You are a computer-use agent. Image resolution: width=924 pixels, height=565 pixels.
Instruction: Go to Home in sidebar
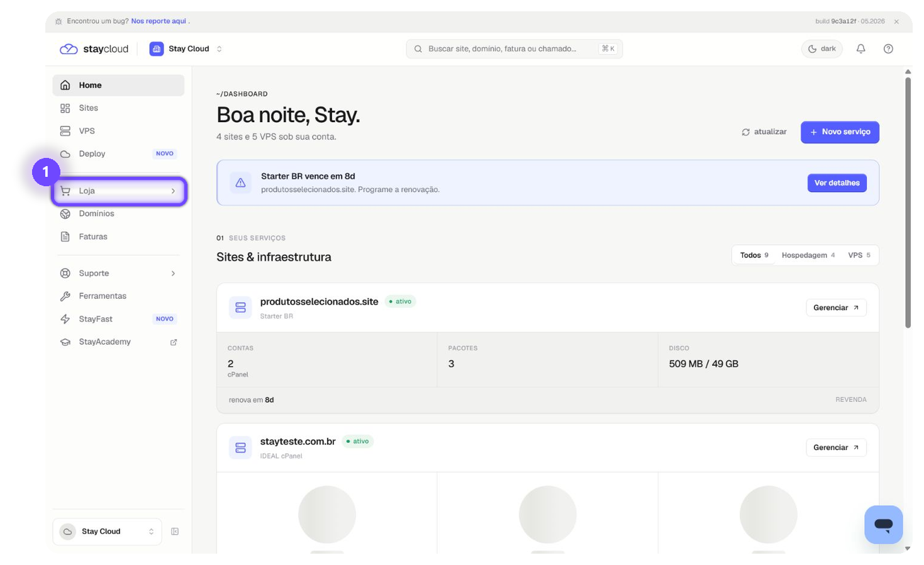tap(118, 86)
